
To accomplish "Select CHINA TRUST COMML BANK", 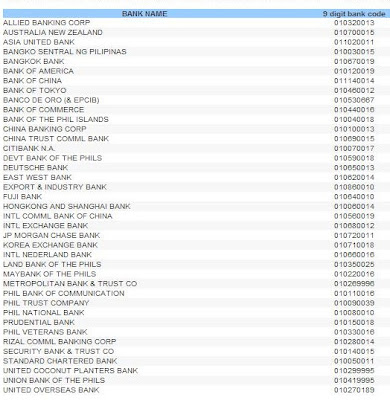I will coord(56,139).
